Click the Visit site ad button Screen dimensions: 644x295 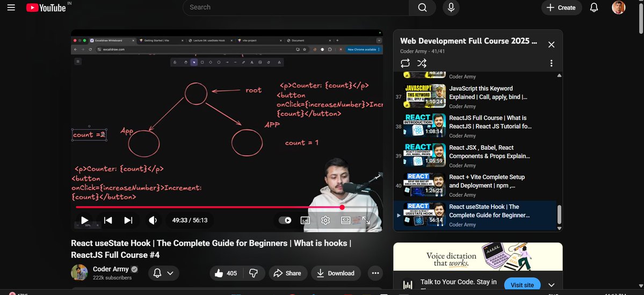coord(522,285)
